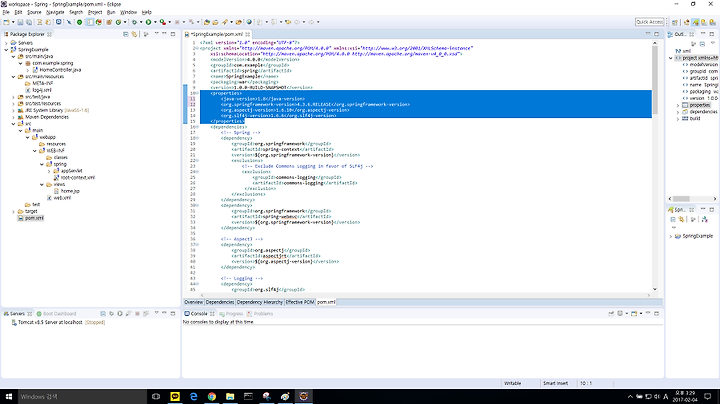The height and width of the screenshot is (404, 720).
Task: Select Tomcat v8.5 Server at localhost
Action: pyautogui.click(x=58, y=322)
